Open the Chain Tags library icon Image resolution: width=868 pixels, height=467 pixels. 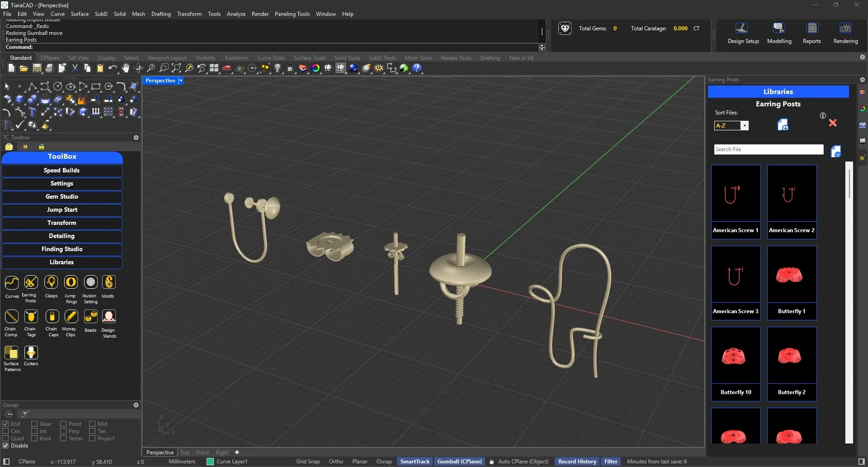click(31, 317)
